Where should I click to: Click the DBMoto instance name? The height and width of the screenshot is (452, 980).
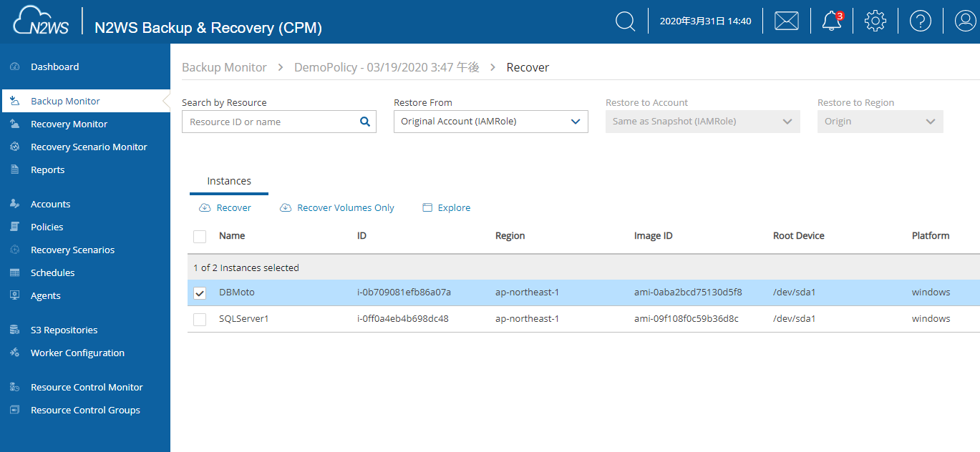tap(237, 292)
